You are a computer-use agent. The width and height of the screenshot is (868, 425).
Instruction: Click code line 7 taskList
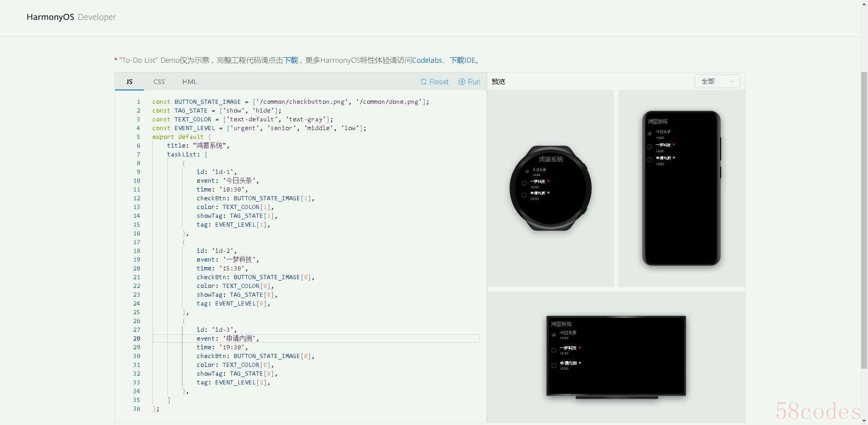pyautogui.click(x=187, y=155)
